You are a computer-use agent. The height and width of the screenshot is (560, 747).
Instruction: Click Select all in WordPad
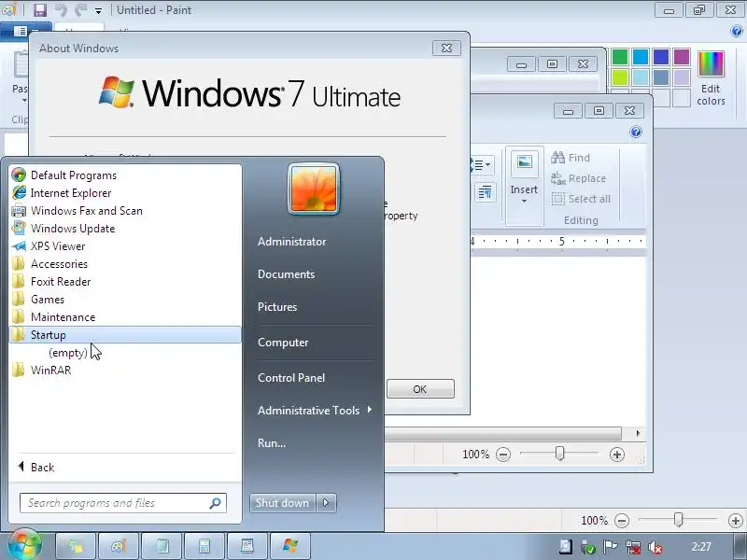[x=581, y=199]
